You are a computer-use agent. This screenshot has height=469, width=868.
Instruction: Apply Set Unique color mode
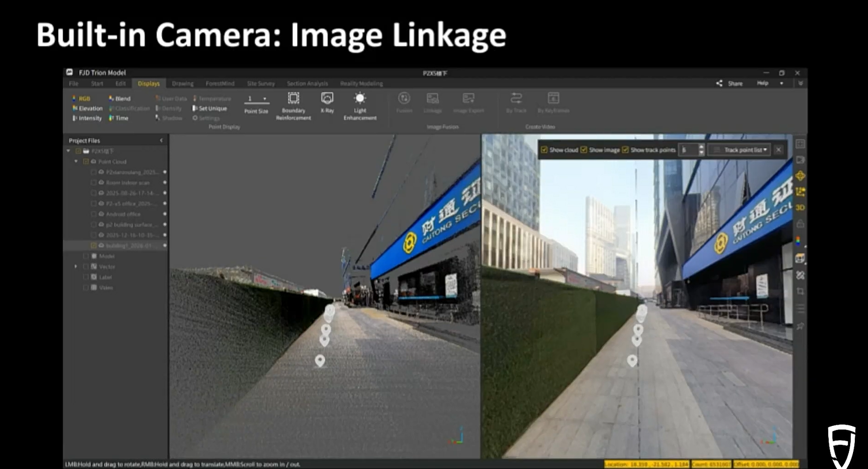210,108
